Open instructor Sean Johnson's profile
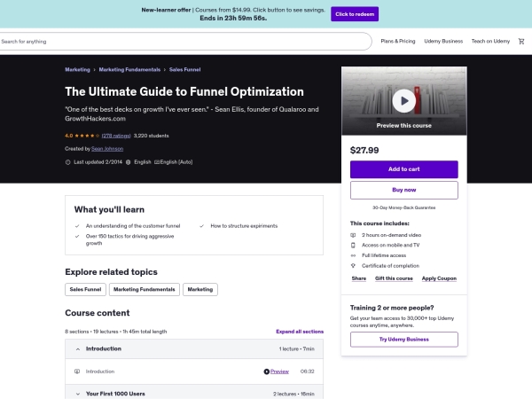This screenshot has width=532, height=399. (107, 149)
